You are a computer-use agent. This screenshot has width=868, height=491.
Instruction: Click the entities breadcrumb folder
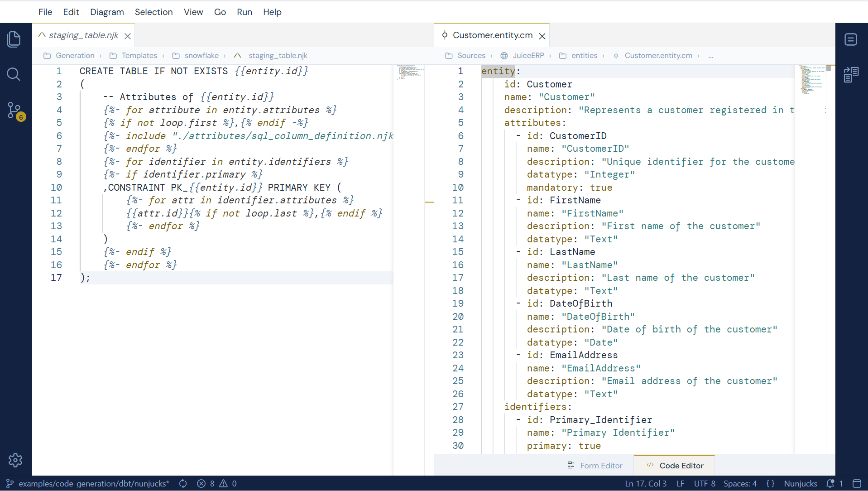click(578, 55)
